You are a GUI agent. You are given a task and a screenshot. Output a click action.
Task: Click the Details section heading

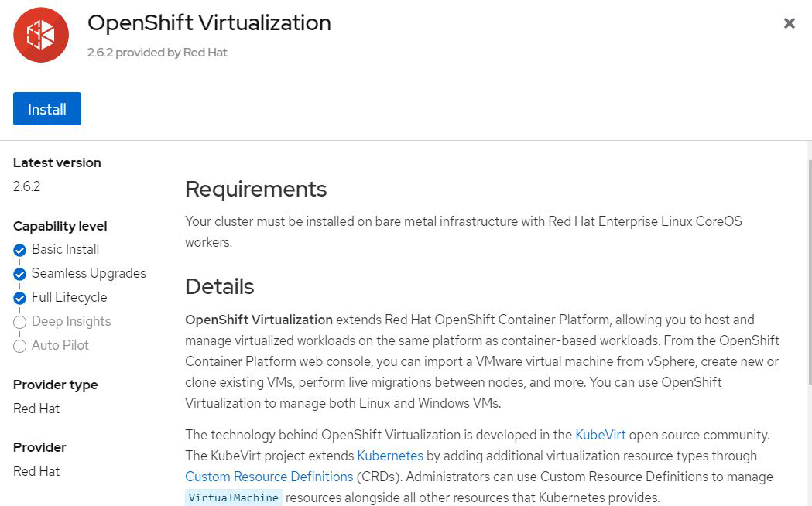[219, 286]
